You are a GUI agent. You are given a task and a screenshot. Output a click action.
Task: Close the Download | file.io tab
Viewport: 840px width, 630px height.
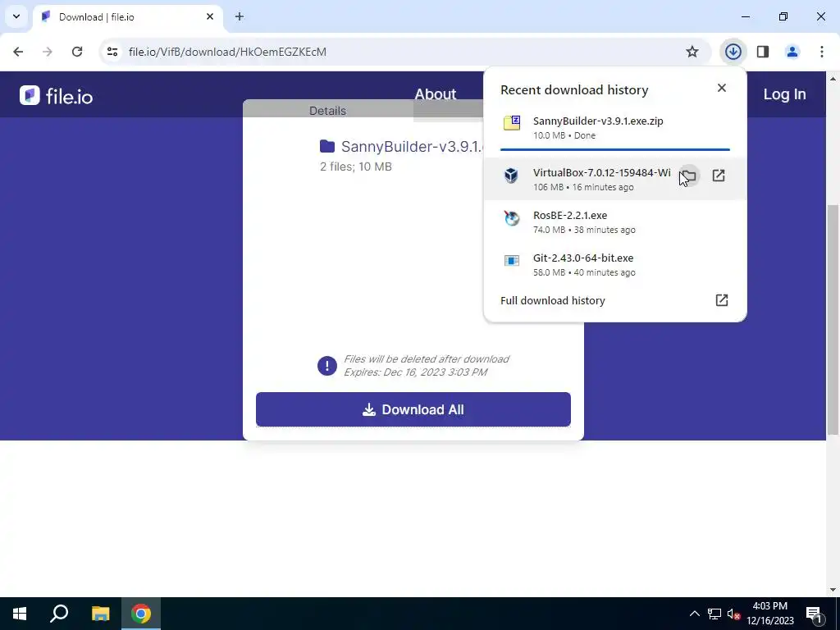210,16
